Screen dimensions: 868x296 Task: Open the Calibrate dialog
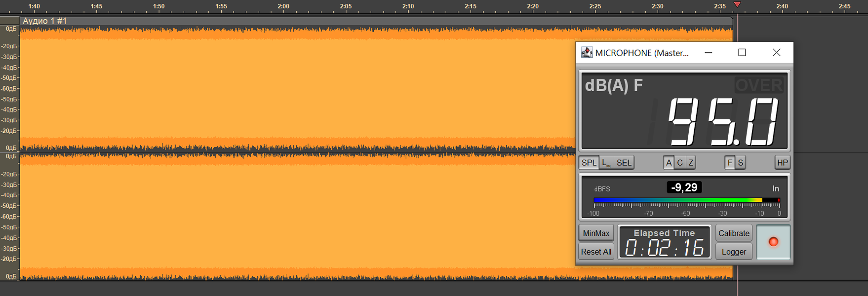[734, 233]
